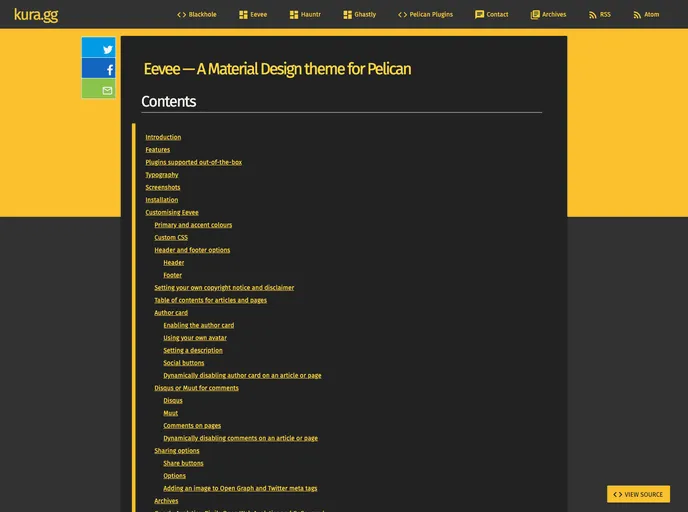Open Plugins supported out-of-the-box link
Screen dimensions: 688x512
[x=194, y=162]
